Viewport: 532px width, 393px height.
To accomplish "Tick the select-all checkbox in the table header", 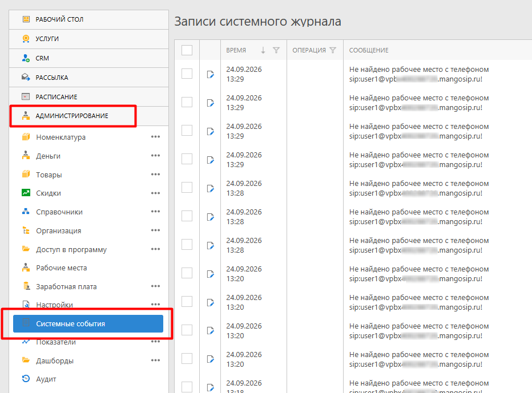I will pos(187,50).
